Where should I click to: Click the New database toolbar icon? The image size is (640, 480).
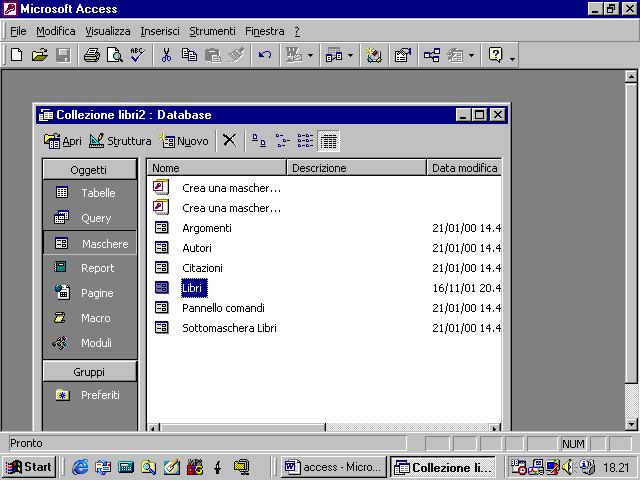(x=16, y=55)
